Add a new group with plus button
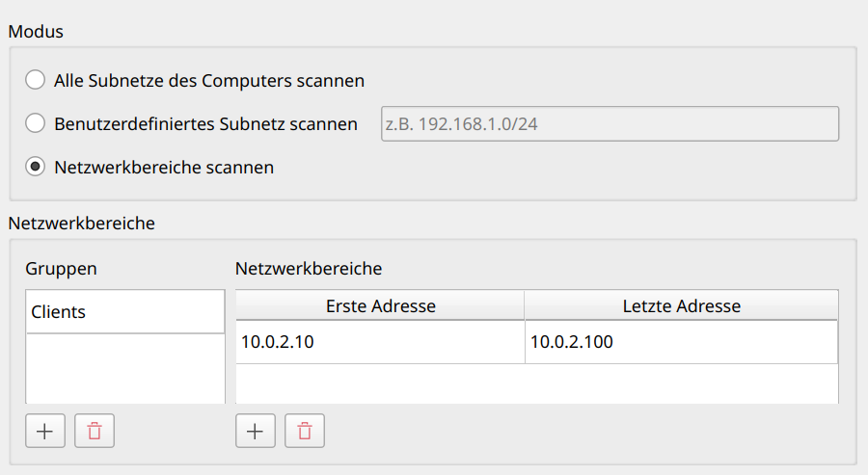The width and height of the screenshot is (868, 475). 45,431
